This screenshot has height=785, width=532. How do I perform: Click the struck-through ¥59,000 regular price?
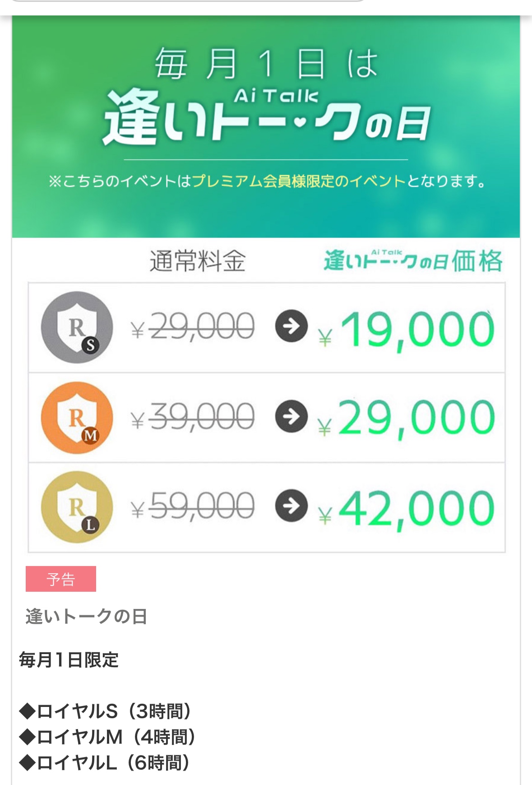pyautogui.click(x=193, y=506)
